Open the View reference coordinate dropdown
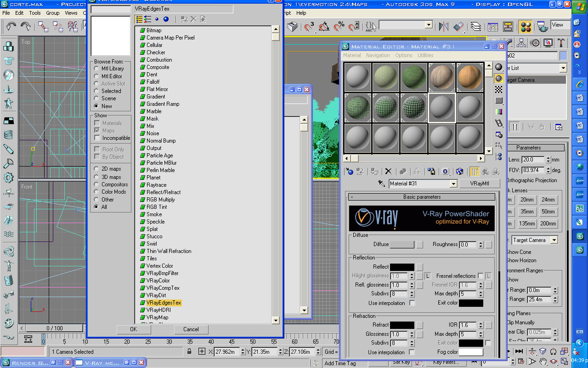 coord(560,25)
